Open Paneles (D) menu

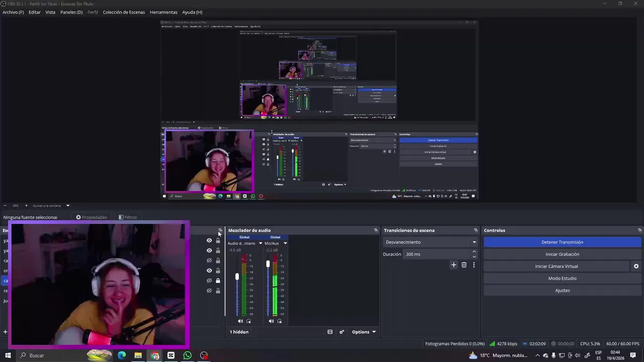point(71,12)
